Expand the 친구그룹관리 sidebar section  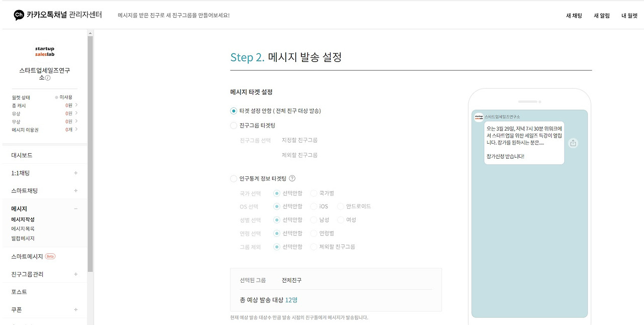click(75, 274)
